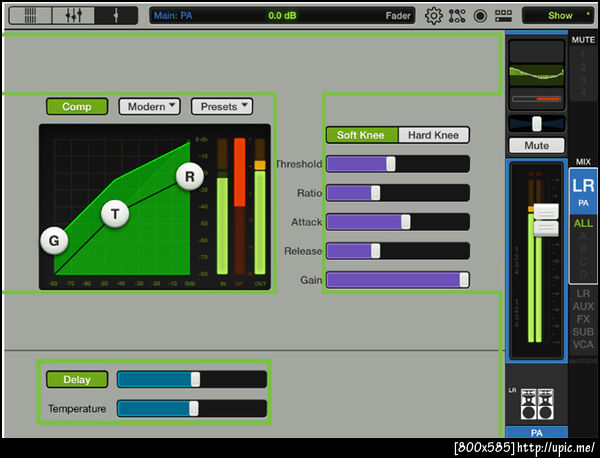Screen dimensions: 600x458
Task: Open the record icon in top bar
Action: click(480, 16)
